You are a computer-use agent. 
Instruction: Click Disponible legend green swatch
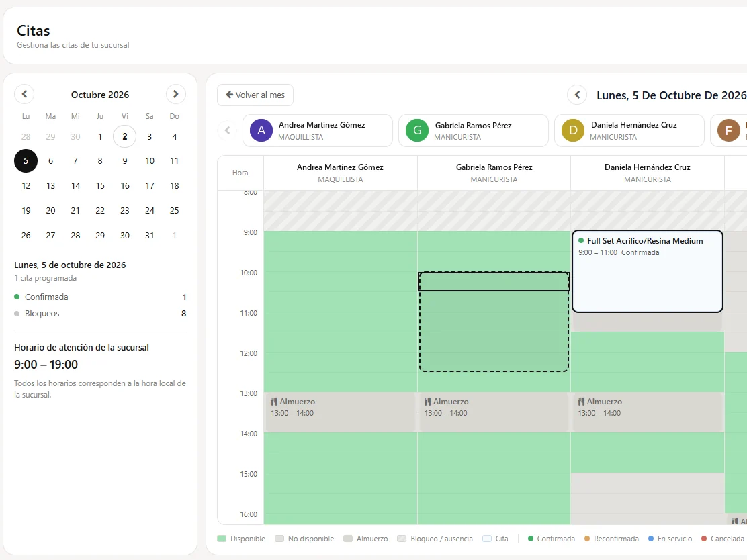coord(222,539)
